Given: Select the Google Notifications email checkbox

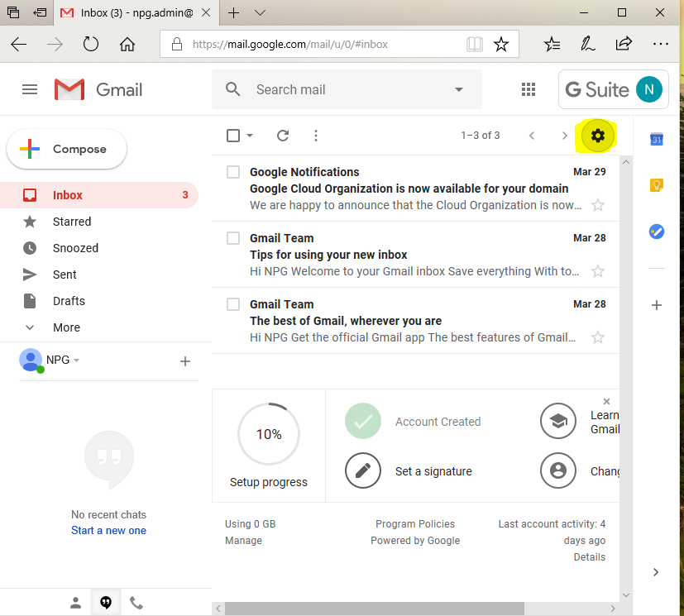Looking at the screenshot, I should 233,172.
